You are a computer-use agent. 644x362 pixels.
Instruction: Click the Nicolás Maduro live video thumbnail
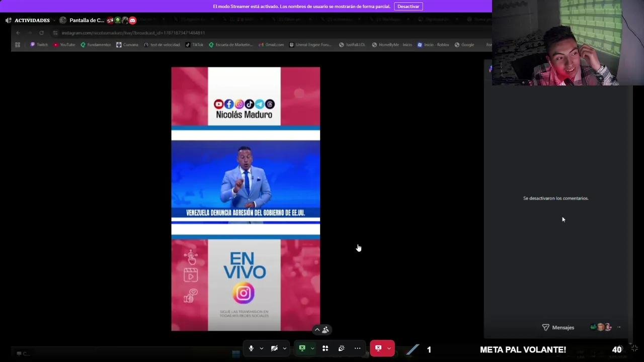pyautogui.click(x=246, y=199)
